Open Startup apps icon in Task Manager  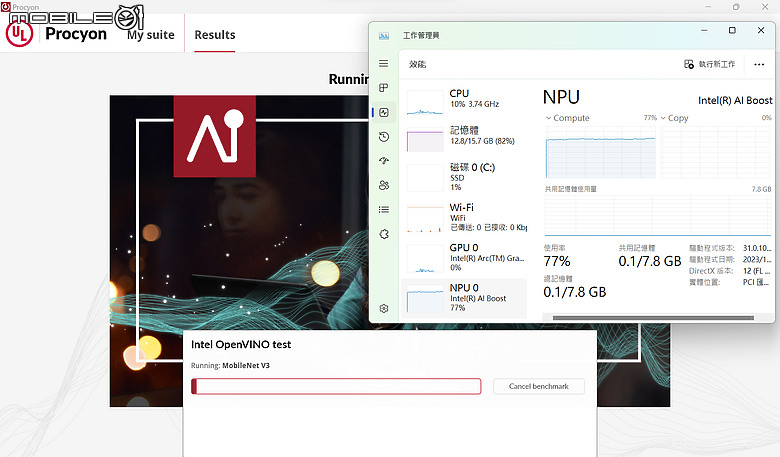[384, 161]
